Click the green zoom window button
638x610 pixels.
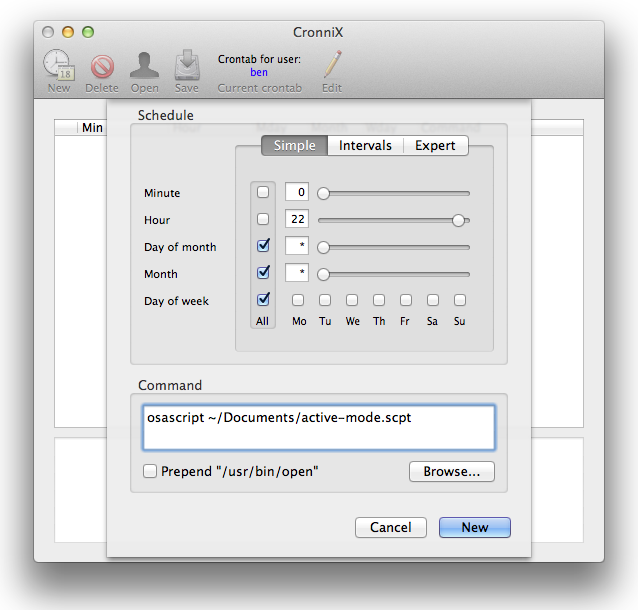coord(88,32)
